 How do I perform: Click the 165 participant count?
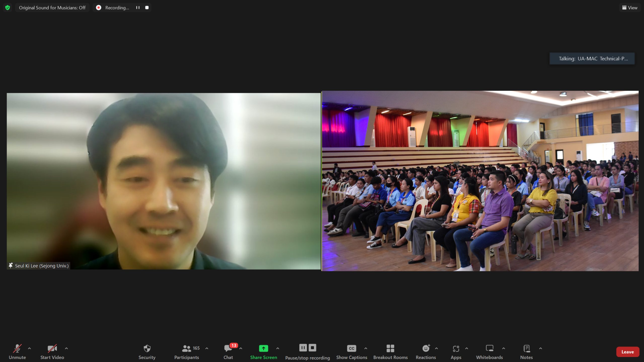pyautogui.click(x=196, y=348)
